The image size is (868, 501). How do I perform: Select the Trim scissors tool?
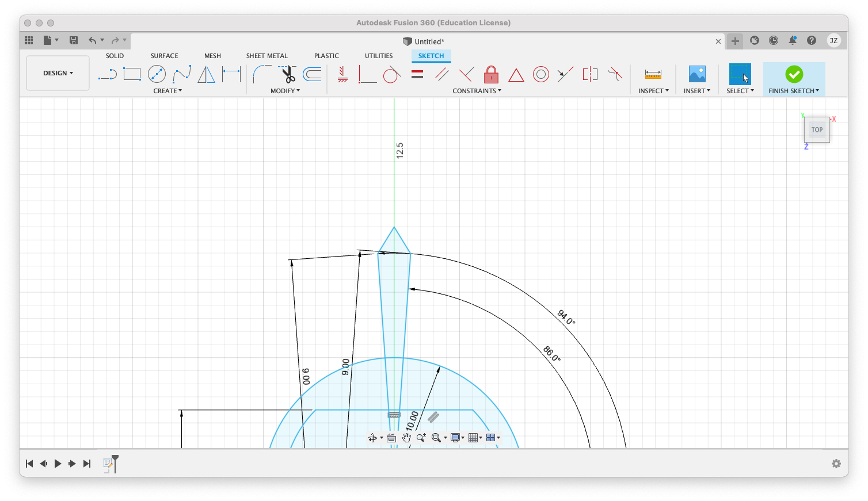(287, 74)
